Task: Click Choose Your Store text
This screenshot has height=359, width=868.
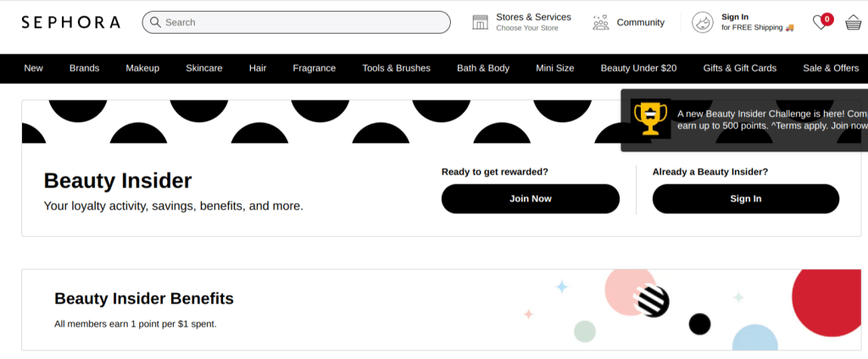Action: pos(527,28)
